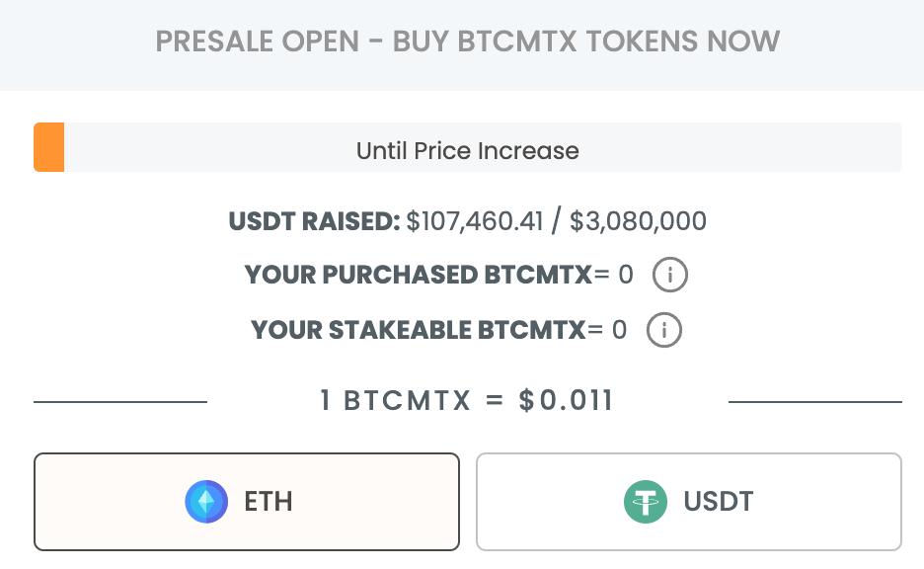Click the purchased BTCMTX value 0
The width and height of the screenshot is (924, 569).
(626, 275)
